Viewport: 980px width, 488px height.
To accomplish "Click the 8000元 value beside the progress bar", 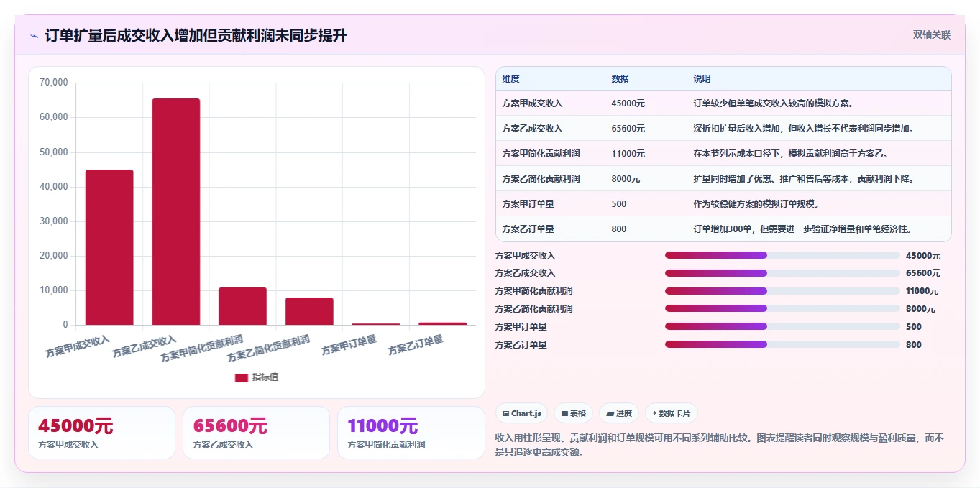I will point(920,309).
